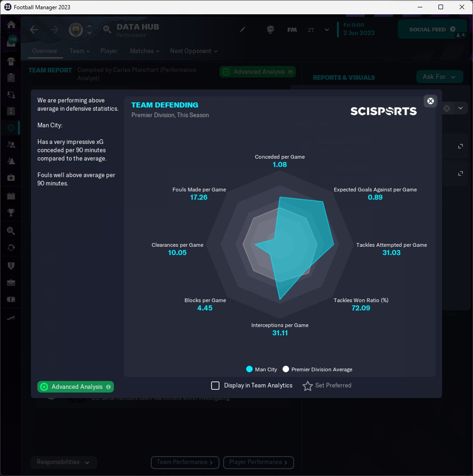Screen dimensions: 473x476
Task: Switch to the Overview tab
Action: pyautogui.click(x=45, y=51)
